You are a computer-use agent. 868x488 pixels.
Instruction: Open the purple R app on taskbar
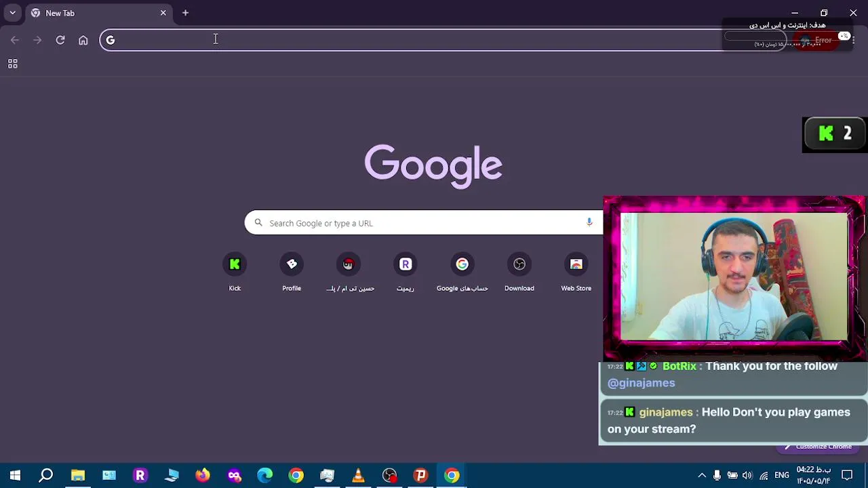(140, 475)
